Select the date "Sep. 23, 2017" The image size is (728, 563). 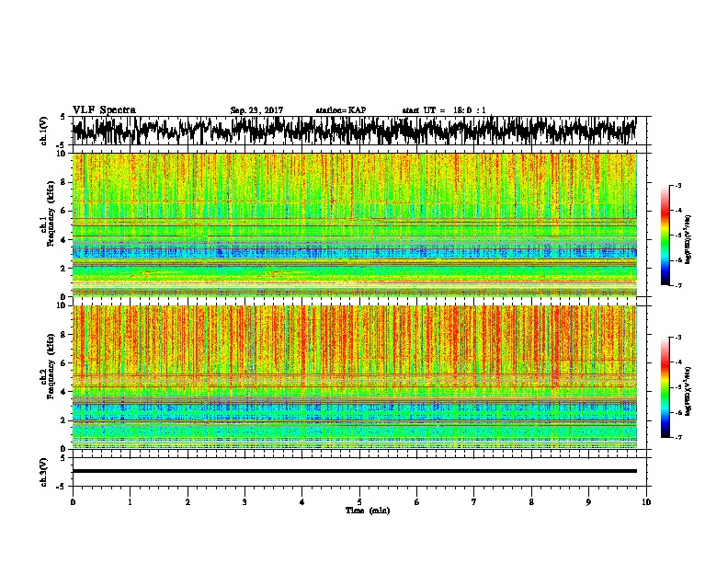[256, 110]
